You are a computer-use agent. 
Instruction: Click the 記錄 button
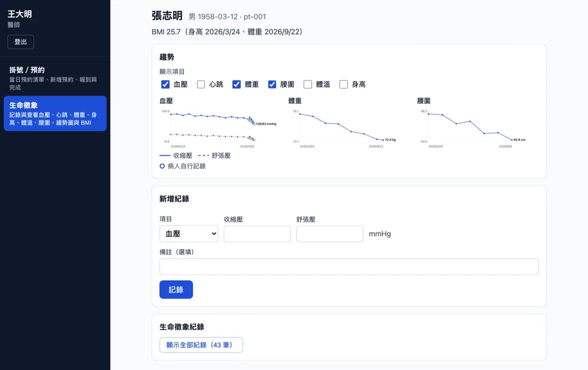click(x=176, y=290)
